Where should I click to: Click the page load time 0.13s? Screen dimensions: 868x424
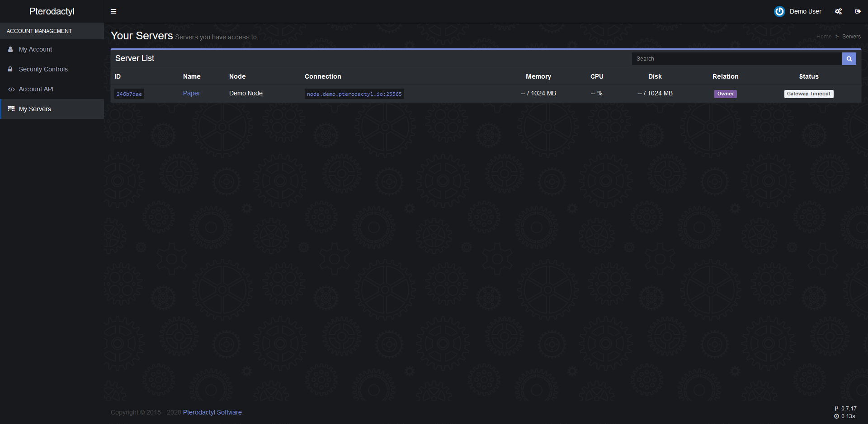click(848, 416)
